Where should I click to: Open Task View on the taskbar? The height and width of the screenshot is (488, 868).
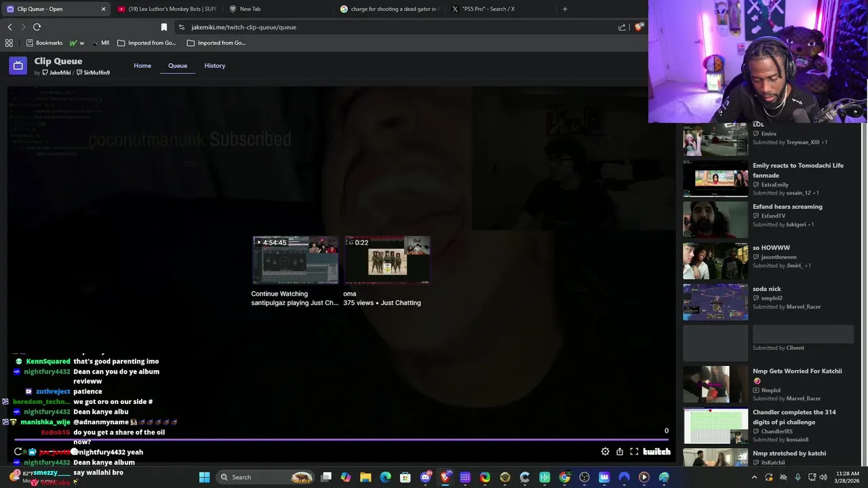(x=326, y=477)
